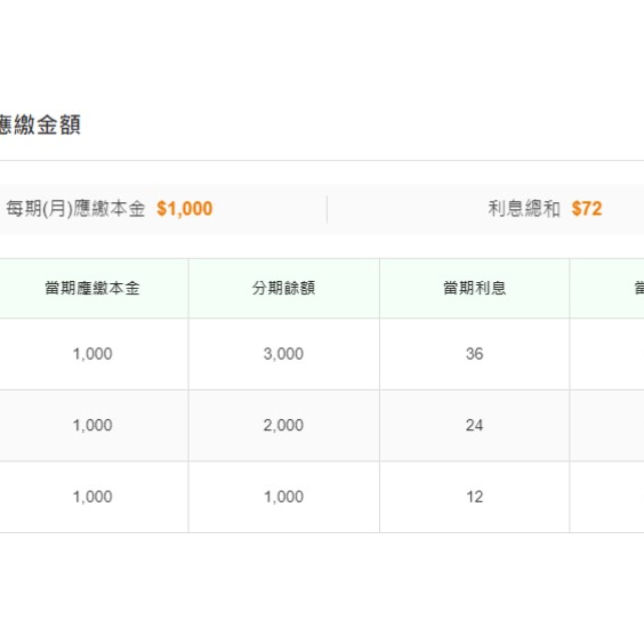Select the 2,000 balance cell in second row

tap(283, 425)
